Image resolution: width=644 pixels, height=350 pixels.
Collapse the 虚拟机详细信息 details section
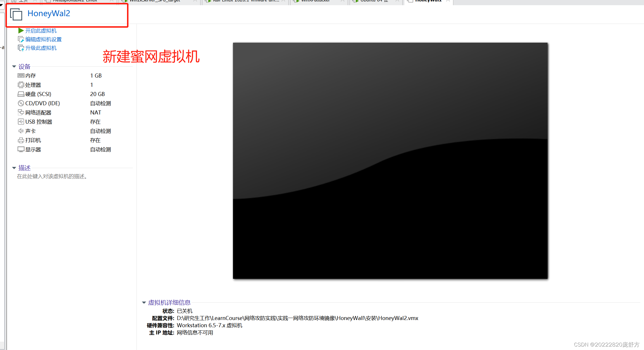[144, 302]
